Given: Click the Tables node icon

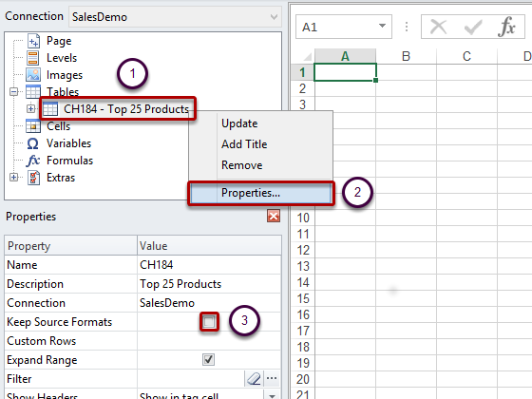Looking at the screenshot, I should [33, 91].
